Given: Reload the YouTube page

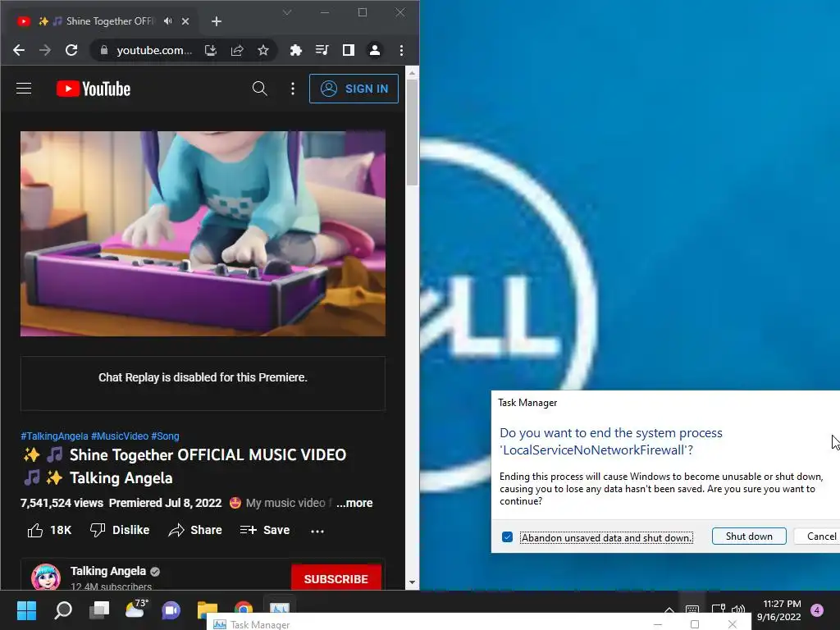Looking at the screenshot, I should point(71,50).
